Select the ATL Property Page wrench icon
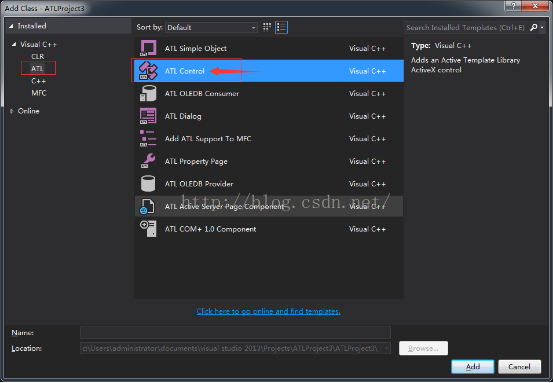553x383 pixels. (x=148, y=161)
